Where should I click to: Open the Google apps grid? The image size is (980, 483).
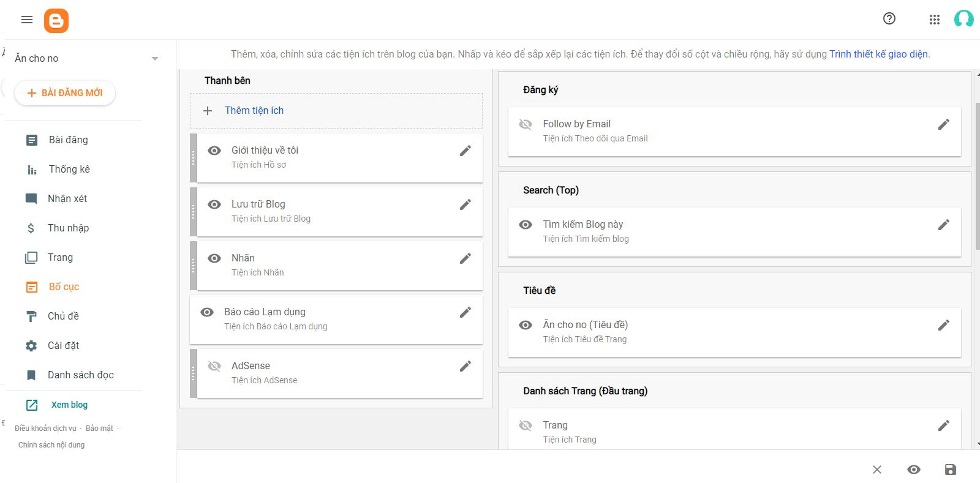click(935, 20)
